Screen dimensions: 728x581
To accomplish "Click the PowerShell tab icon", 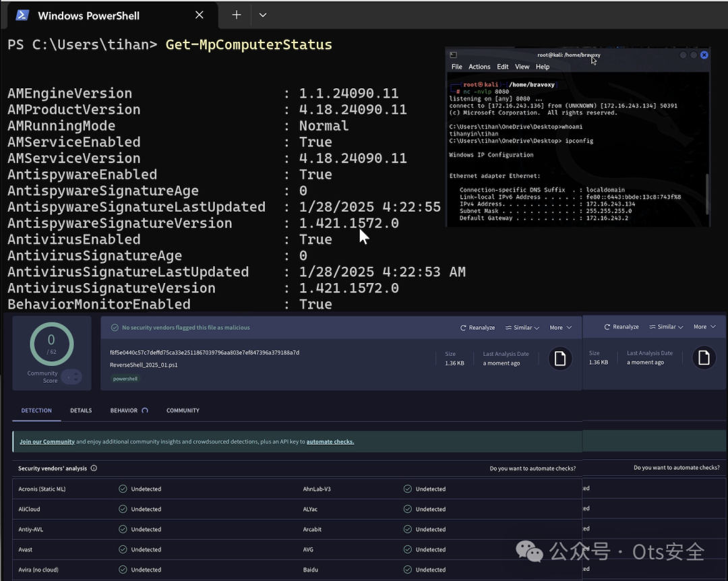I will pyautogui.click(x=22, y=16).
